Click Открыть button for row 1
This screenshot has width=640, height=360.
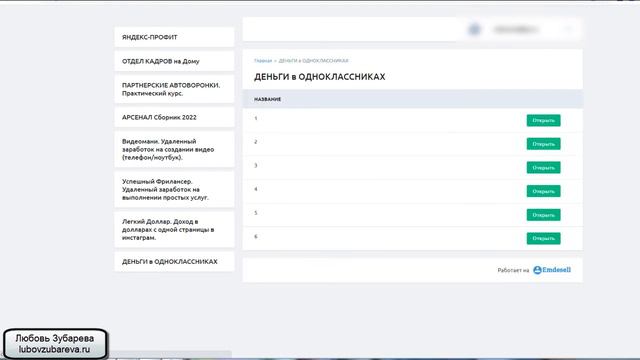pyautogui.click(x=543, y=120)
